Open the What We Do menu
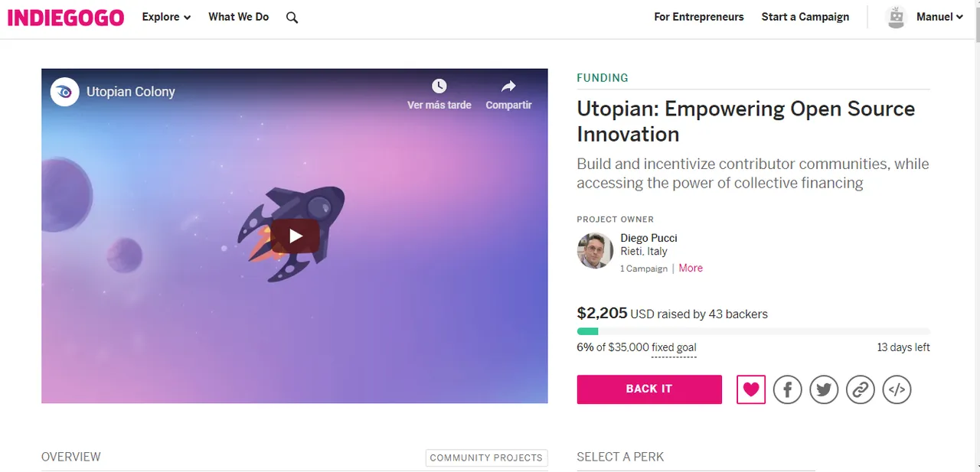980x472 pixels. 239,17
